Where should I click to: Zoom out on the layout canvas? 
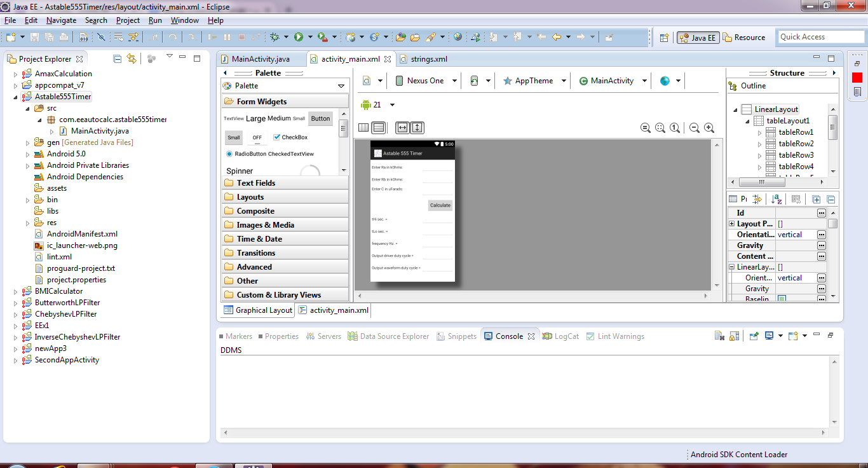tap(695, 128)
